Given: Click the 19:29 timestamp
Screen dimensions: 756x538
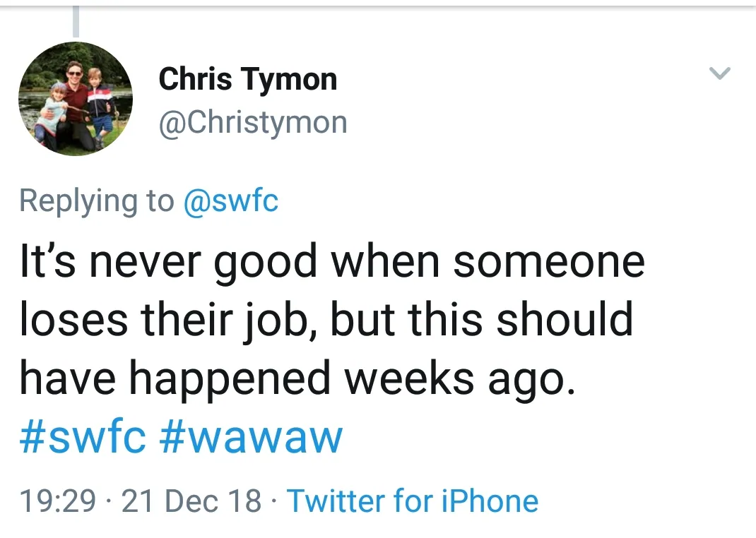Looking at the screenshot, I should pos(57,501).
